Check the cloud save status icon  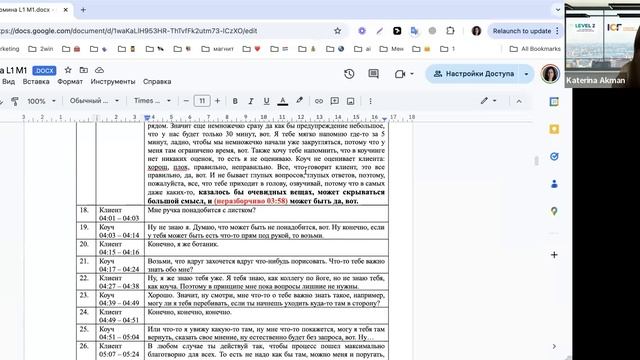99,70
